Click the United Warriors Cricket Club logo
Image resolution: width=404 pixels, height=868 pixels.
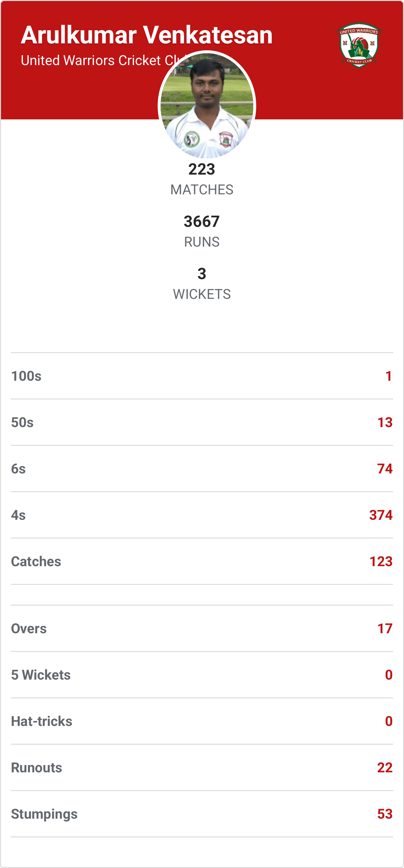[x=359, y=45]
